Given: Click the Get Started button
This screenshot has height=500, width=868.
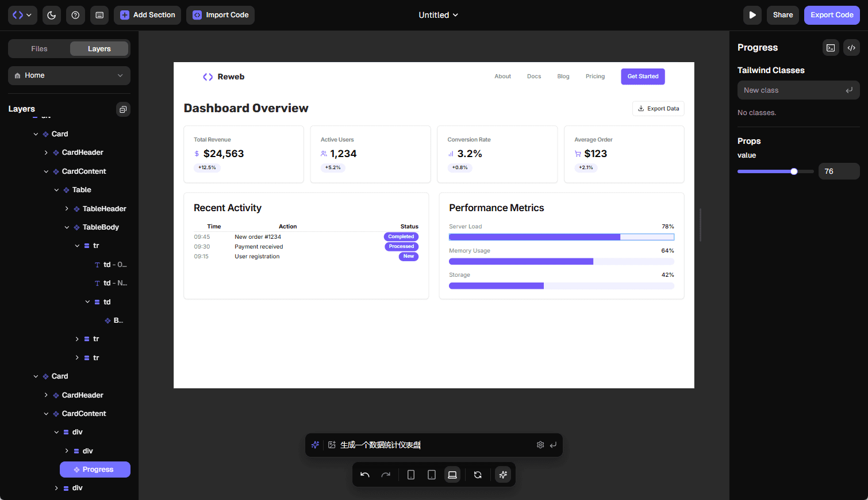Looking at the screenshot, I should point(643,77).
